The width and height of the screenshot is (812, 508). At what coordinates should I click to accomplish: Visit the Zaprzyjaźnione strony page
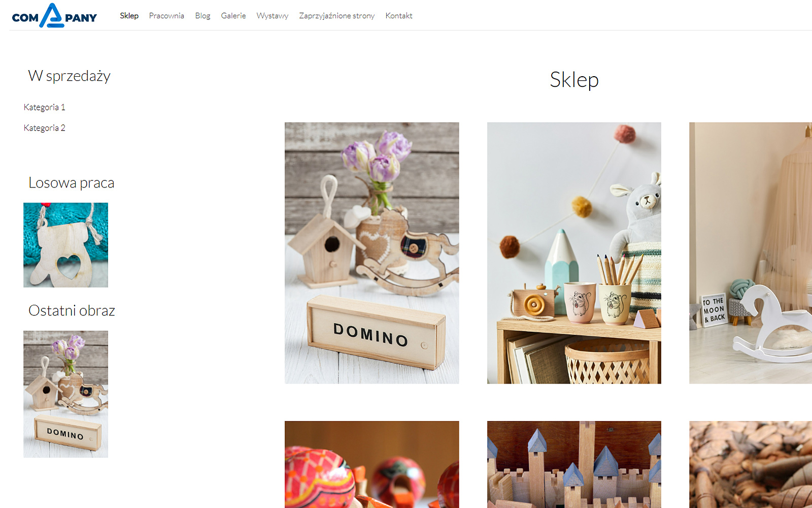(337, 16)
